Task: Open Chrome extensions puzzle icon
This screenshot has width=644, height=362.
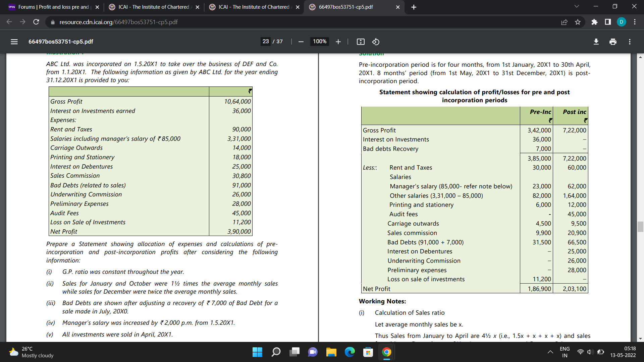Action: pos(594,22)
